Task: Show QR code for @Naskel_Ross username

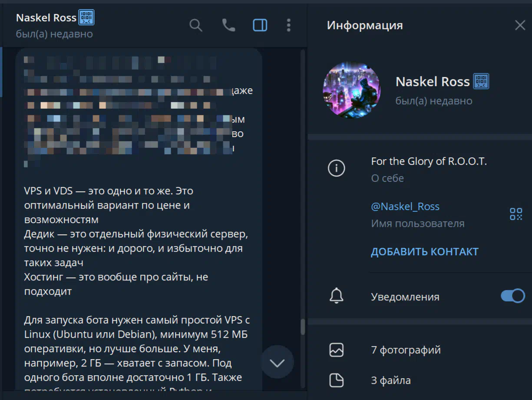Action: tap(516, 214)
